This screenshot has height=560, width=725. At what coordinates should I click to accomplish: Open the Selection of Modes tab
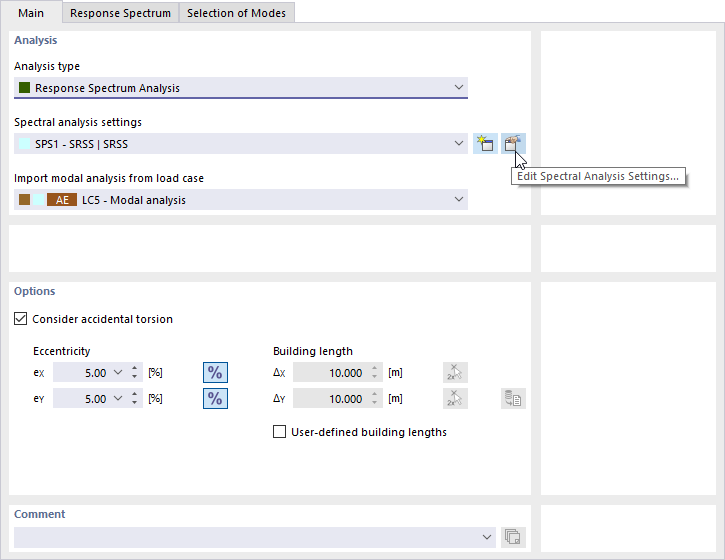(236, 13)
